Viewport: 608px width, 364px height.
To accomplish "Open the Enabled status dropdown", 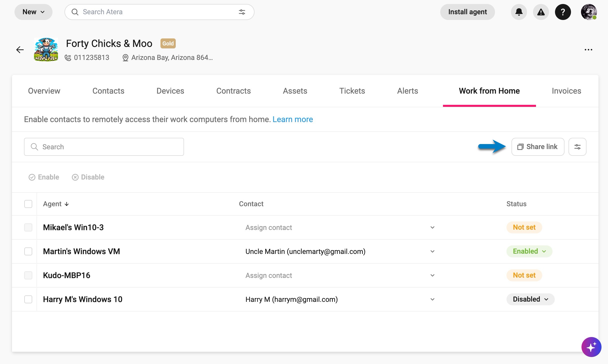I will [529, 251].
